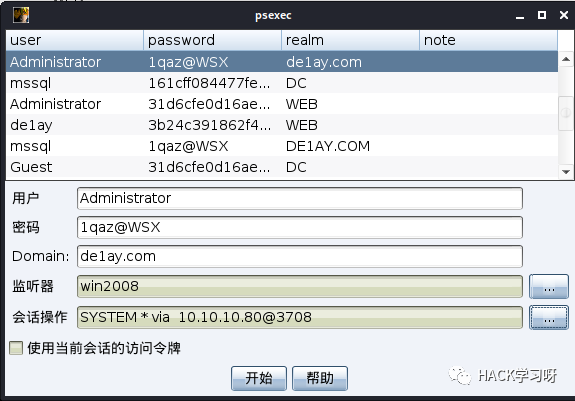
Task: Click the credentials list scroll down arrow
Action: click(x=566, y=172)
